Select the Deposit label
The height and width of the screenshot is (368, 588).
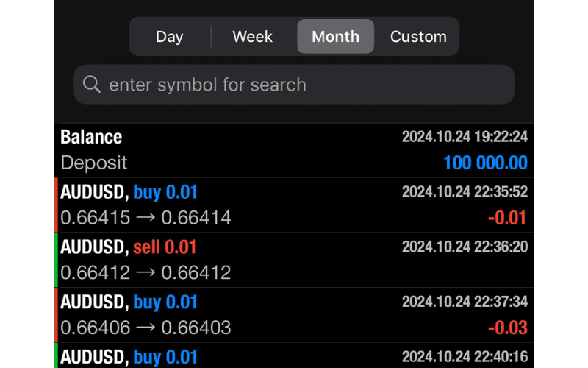[x=94, y=163]
